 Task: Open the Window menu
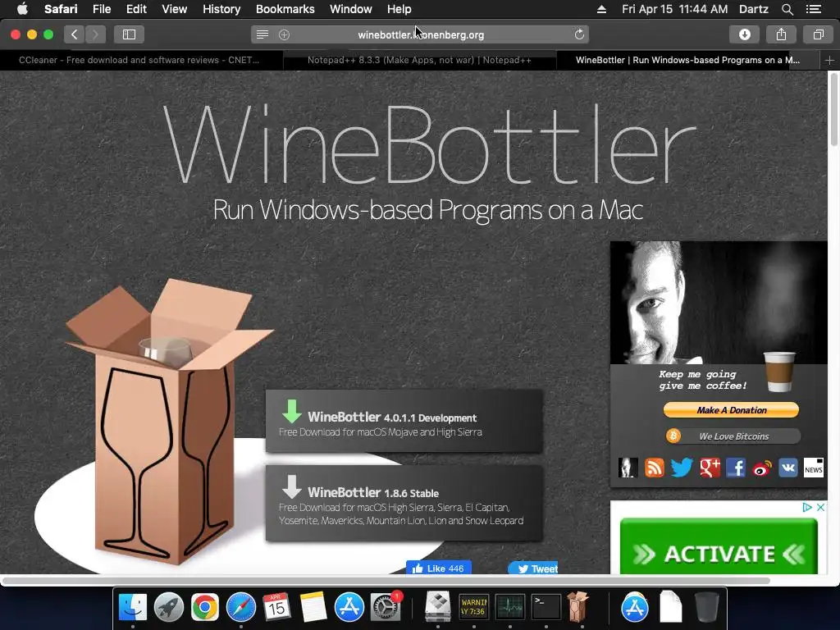click(x=350, y=9)
